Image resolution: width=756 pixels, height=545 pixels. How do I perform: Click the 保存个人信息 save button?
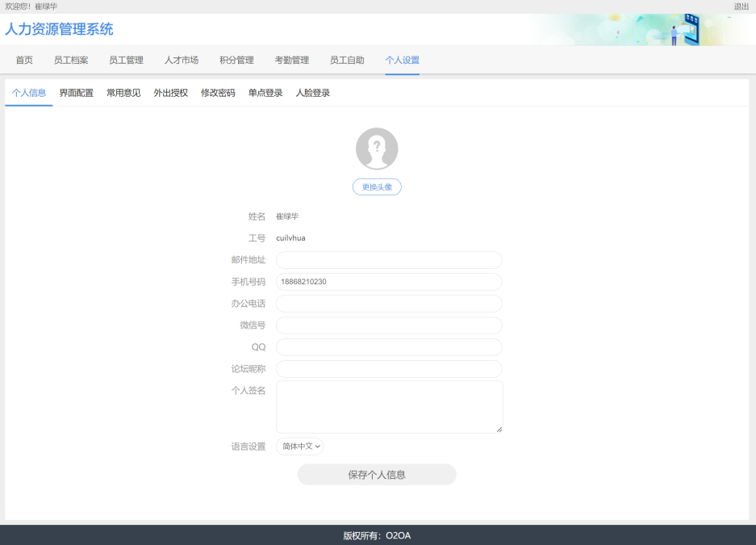pyautogui.click(x=377, y=475)
